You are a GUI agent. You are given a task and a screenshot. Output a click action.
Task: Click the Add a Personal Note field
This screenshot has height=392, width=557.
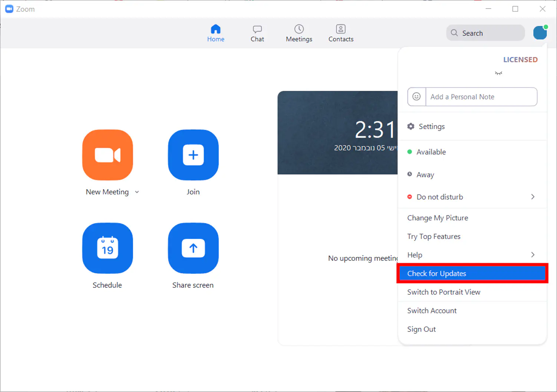click(x=481, y=97)
